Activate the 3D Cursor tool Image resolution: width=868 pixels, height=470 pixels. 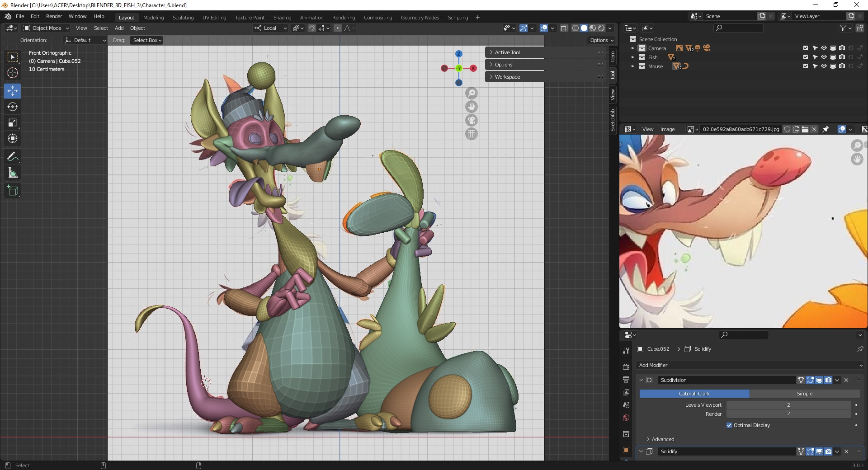click(13, 73)
